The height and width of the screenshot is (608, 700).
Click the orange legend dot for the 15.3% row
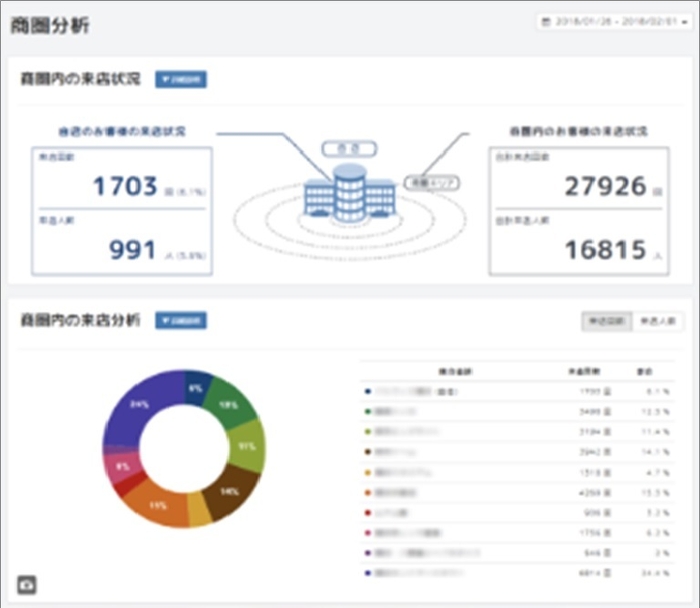pos(369,492)
